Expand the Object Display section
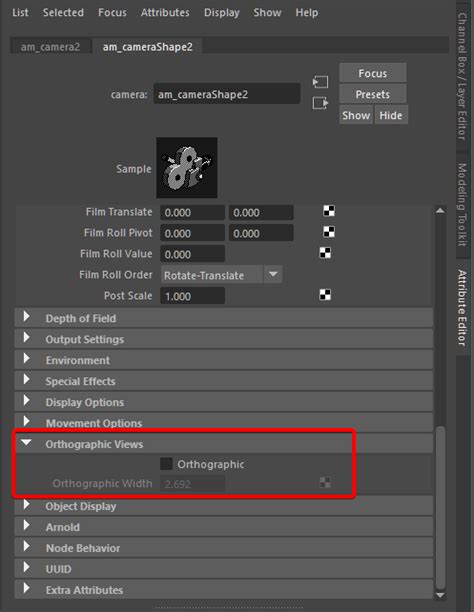 click(223, 506)
